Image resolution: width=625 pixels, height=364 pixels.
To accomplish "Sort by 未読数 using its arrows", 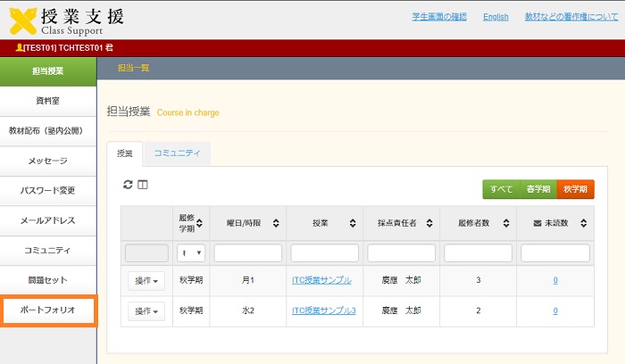I will click(586, 223).
